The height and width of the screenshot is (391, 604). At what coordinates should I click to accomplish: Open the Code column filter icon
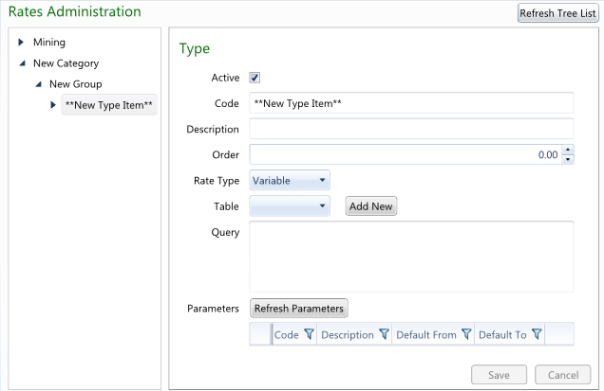click(309, 334)
